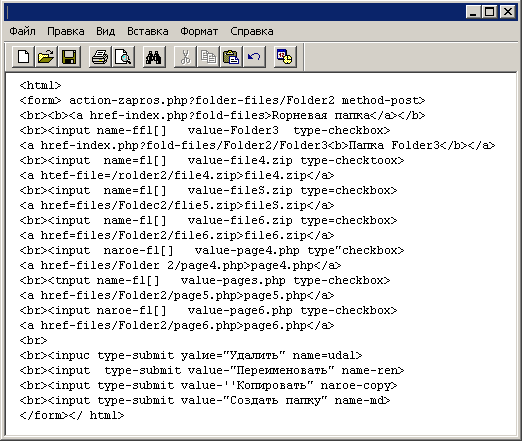Place cursor on the <html> first line
The width and height of the screenshot is (522, 441).
click(40, 85)
